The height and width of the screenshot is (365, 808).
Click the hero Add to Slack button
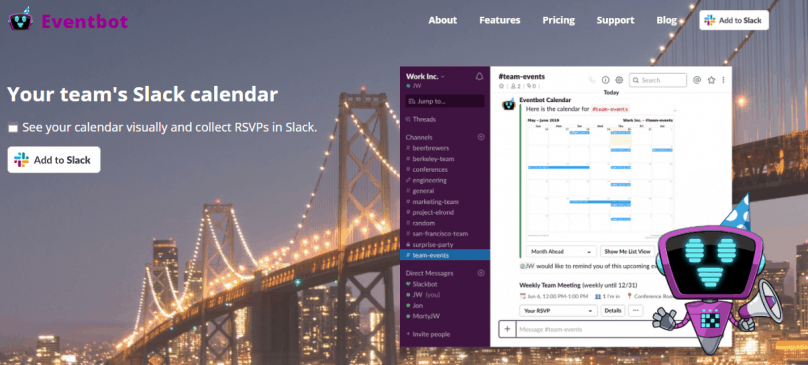coord(54,160)
